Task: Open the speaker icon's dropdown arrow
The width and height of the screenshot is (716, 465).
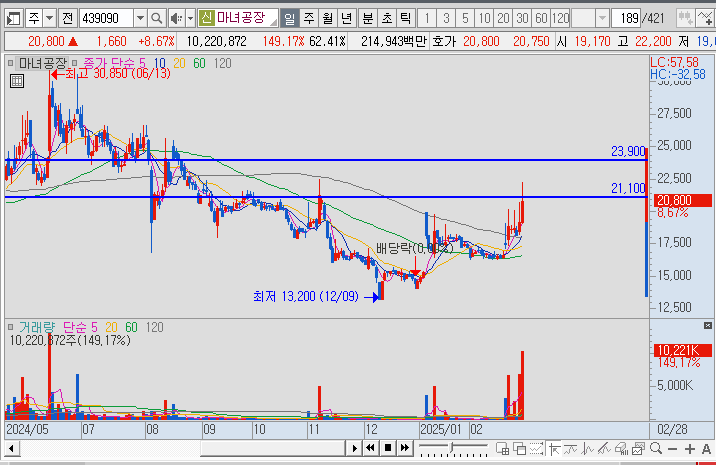Action: 190,18
